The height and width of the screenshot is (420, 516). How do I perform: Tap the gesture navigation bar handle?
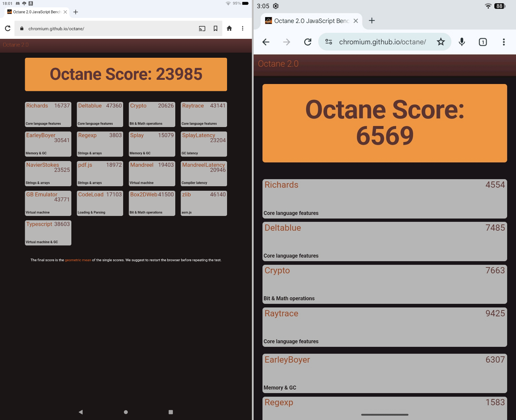coord(385,415)
